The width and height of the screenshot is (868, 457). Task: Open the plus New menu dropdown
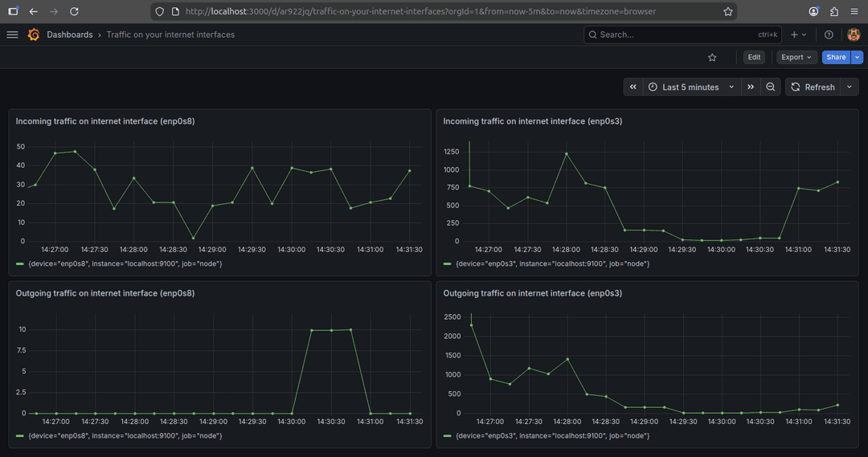tap(798, 35)
